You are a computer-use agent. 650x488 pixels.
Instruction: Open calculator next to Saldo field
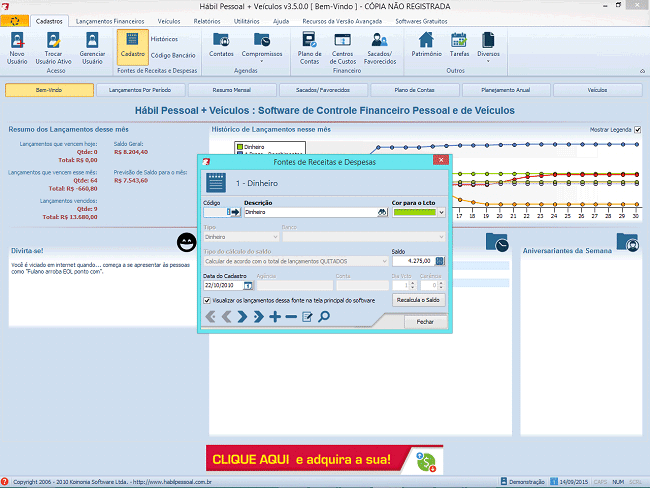pyautogui.click(x=440, y=261)
